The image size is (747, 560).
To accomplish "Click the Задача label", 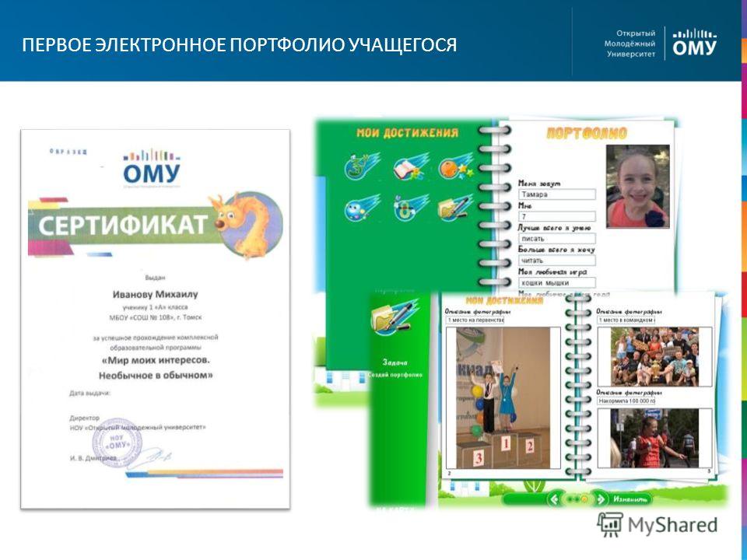I will [x=395, y=362].
